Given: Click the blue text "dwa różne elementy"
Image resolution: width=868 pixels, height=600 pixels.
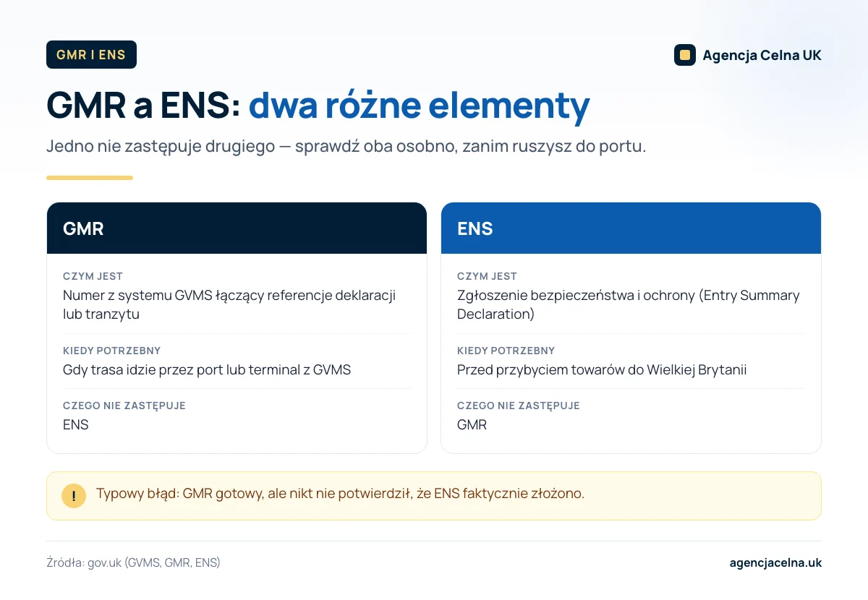Looking at the screenshot, I should [x=419, y=106].
